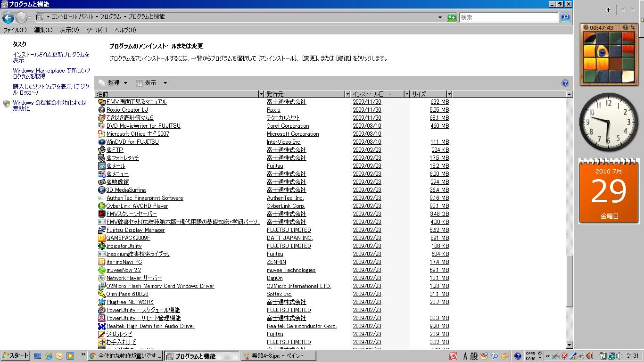
Task: Open the recent pages dropdown next to forward button
Action: pyautogui.click(x=30, y=18)
